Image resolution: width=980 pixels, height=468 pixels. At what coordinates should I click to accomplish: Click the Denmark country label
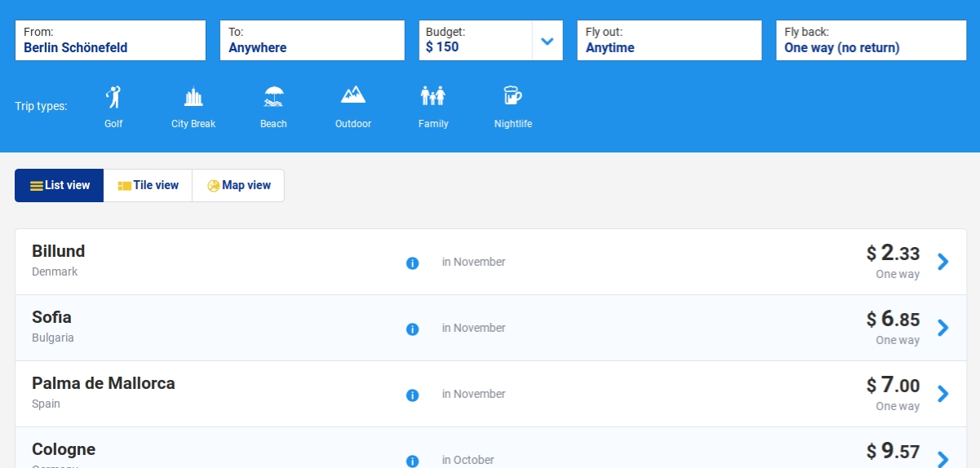pos(55,272)
